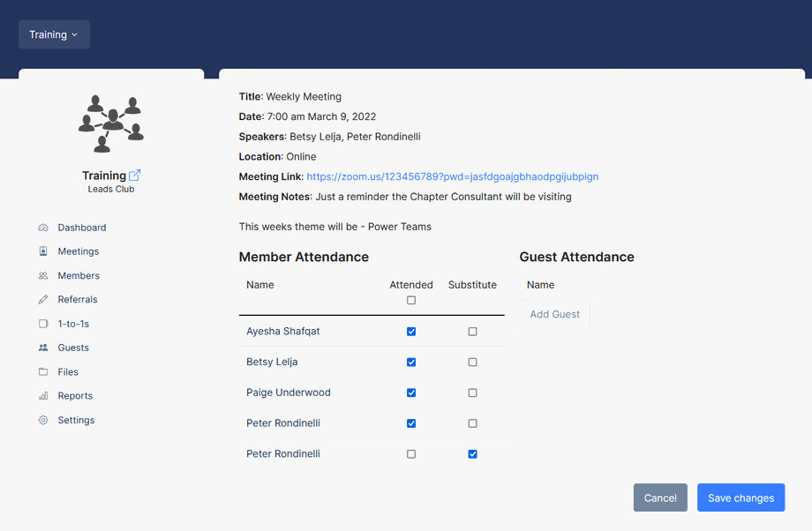
Task: Click the Files folder icon
Action: click(43, 372)
